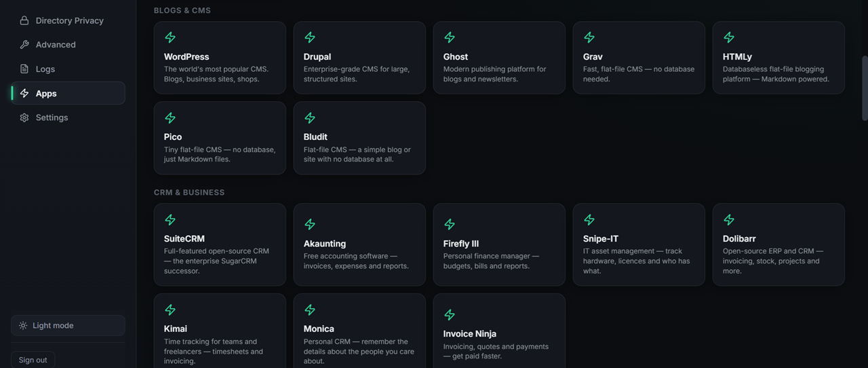Click the lightning icon on the Drupal card

(x=310, y=37)
